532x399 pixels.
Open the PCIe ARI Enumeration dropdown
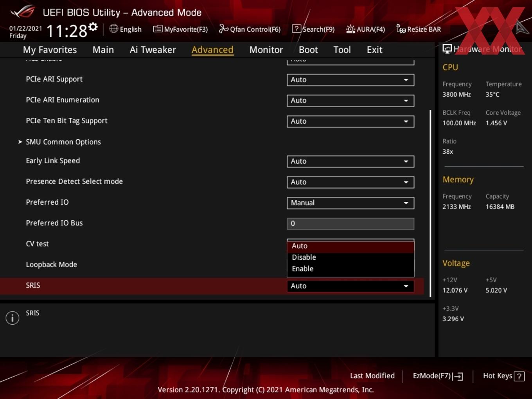click(350, 101)
